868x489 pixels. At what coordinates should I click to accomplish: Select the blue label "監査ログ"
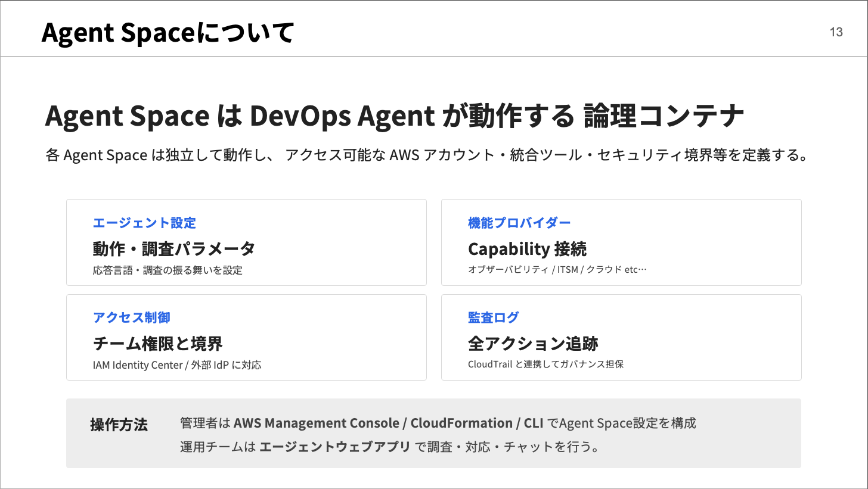[x=494, y=317]
